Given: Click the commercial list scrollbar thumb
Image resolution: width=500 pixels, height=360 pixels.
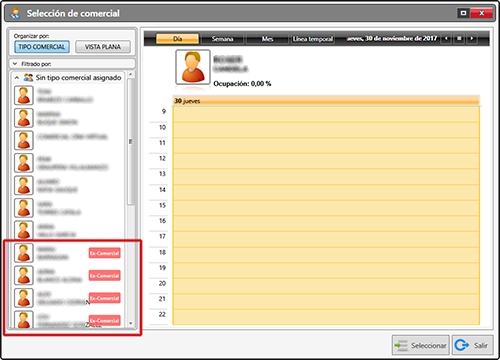Looking at the screenshot, I should (x=131, y=142).
